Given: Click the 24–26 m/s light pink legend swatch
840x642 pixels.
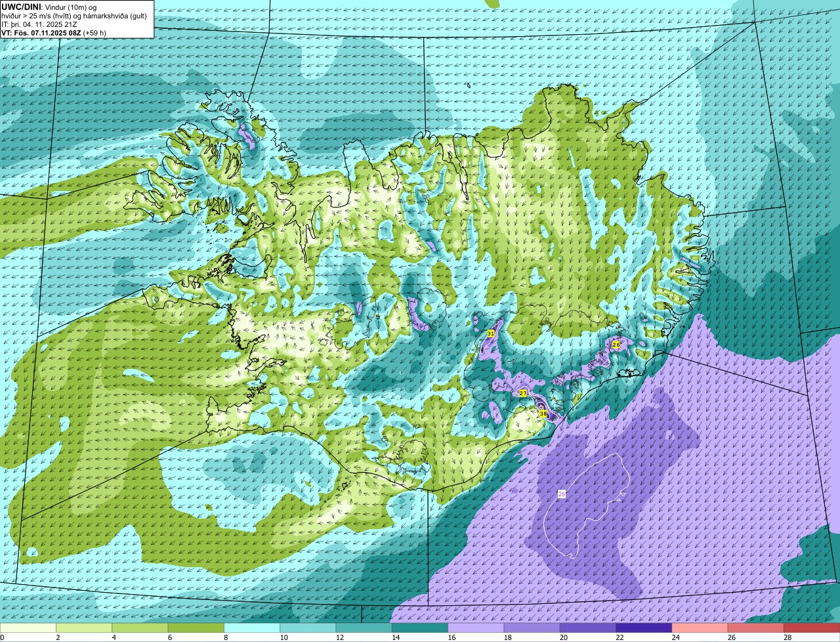Looking at the screenshot, I should (700, 628).
